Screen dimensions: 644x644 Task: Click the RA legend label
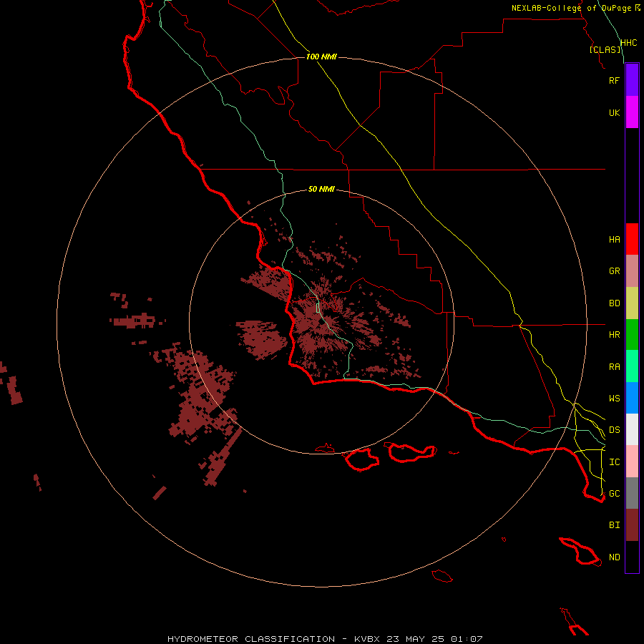tap(614, 367)
